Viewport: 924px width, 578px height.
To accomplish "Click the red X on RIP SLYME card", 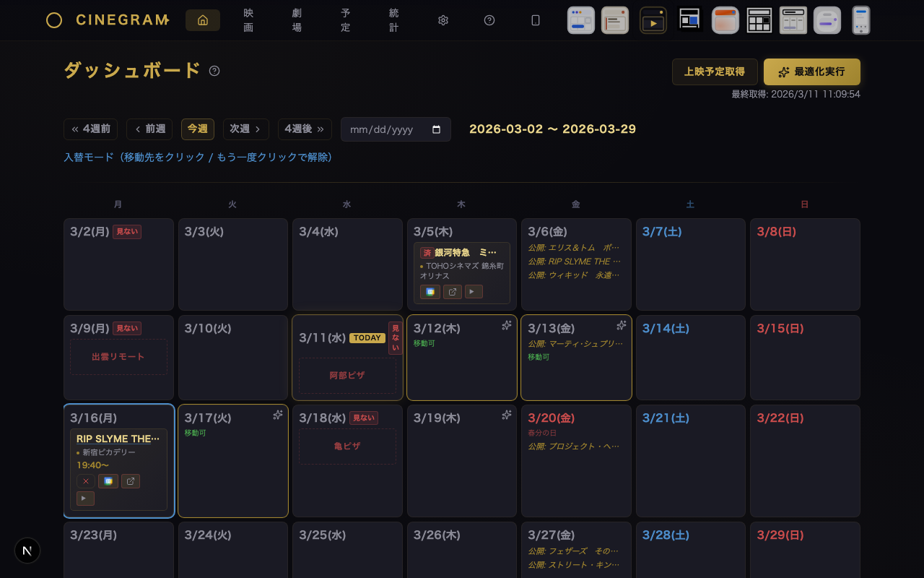I will [86, 481].
